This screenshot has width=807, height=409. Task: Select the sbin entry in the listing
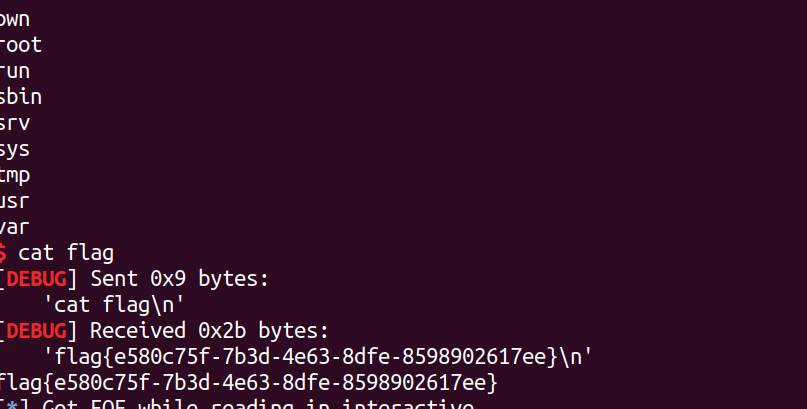[x=20, y=97]
